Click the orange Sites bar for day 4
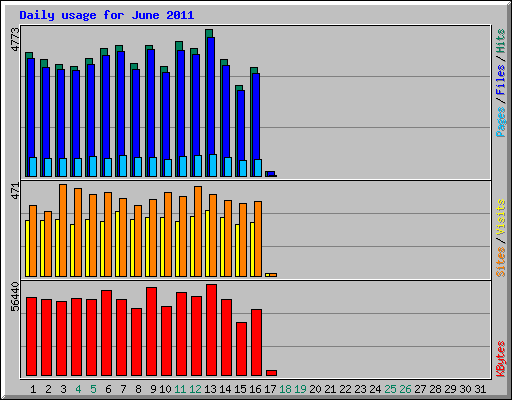 point(78,232)
